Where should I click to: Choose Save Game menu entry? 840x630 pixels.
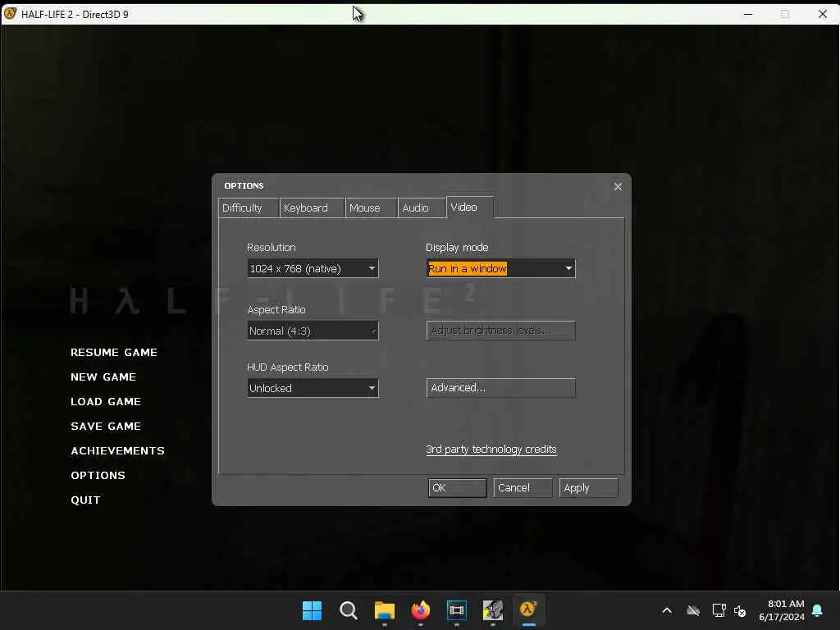pyautogui.click(x=106, y=427)
